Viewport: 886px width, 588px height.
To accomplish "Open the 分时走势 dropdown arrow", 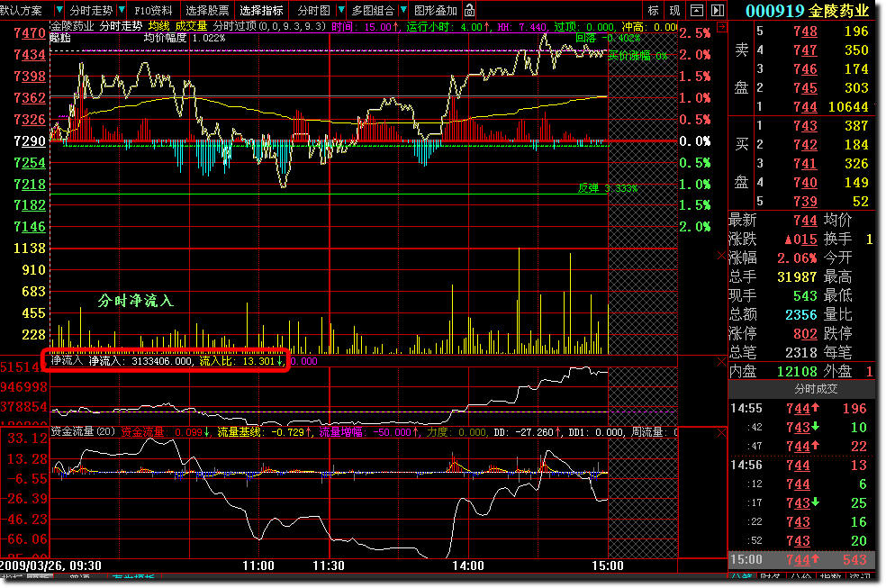I will pyautogui.click(x=122, y=10).
